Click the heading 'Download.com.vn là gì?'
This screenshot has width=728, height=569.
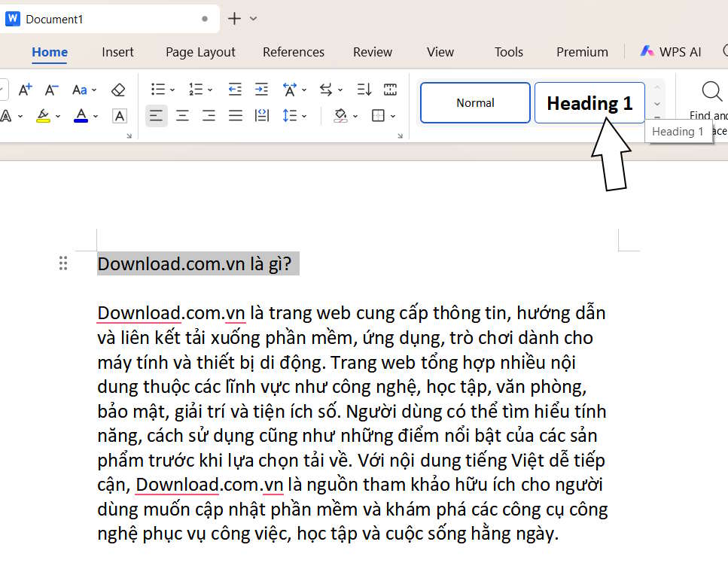(x=194, y=263)
